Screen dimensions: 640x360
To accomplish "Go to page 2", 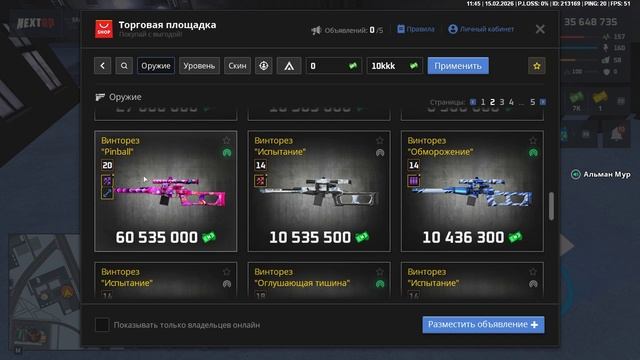I will coord(492,102).
